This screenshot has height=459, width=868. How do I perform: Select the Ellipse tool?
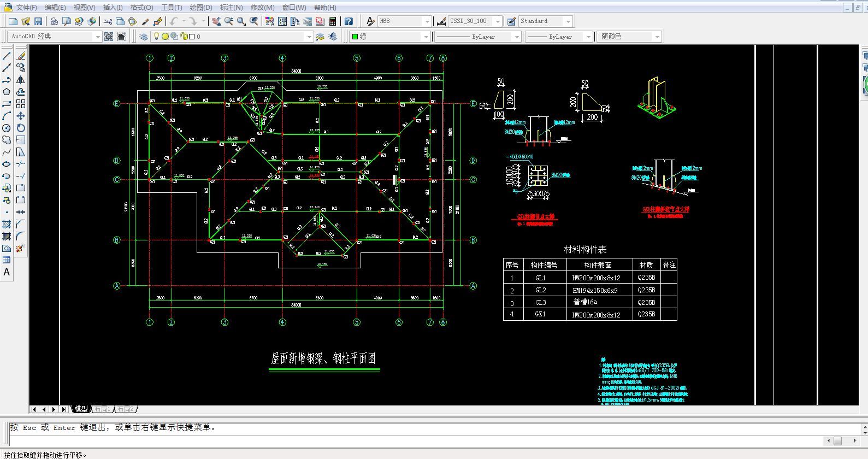click(x=7, y=164)
